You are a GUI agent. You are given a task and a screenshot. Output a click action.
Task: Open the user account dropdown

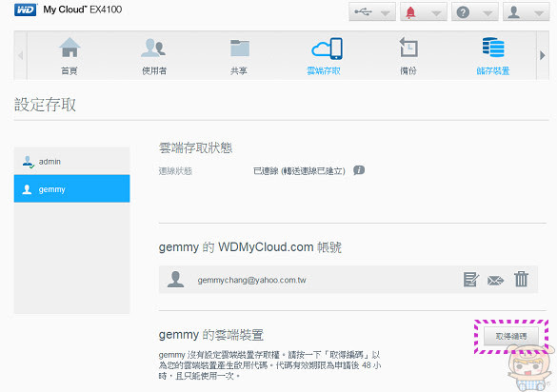pyautogui.click(x=527, y=12)
